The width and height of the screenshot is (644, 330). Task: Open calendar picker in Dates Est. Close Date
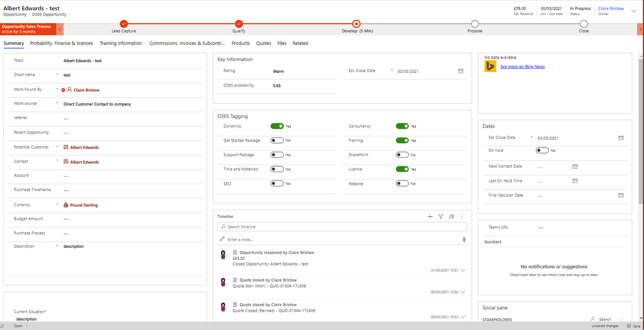(621, 138)
